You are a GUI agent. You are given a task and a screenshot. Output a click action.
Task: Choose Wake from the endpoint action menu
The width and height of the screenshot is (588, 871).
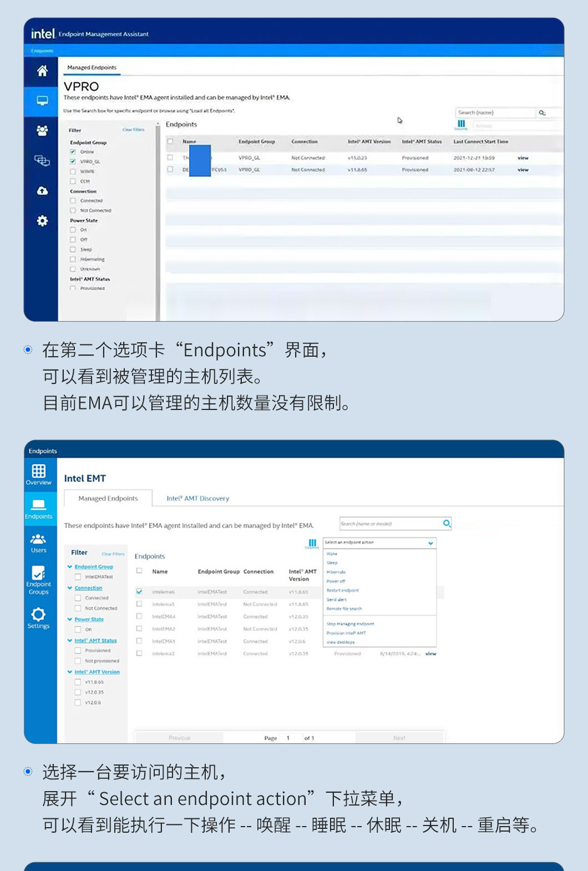(332, 554)
